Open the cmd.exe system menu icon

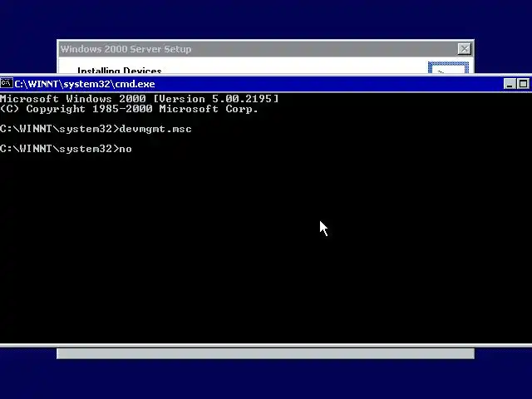tap(7, 83)
